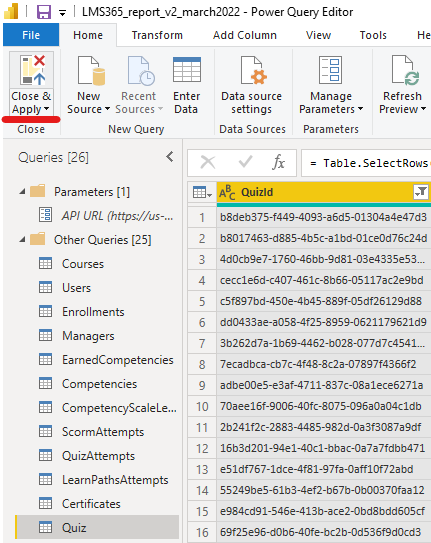Cancel the formula edit with X
The width and height of the screenshot is (431, 543).
point(208,162)
